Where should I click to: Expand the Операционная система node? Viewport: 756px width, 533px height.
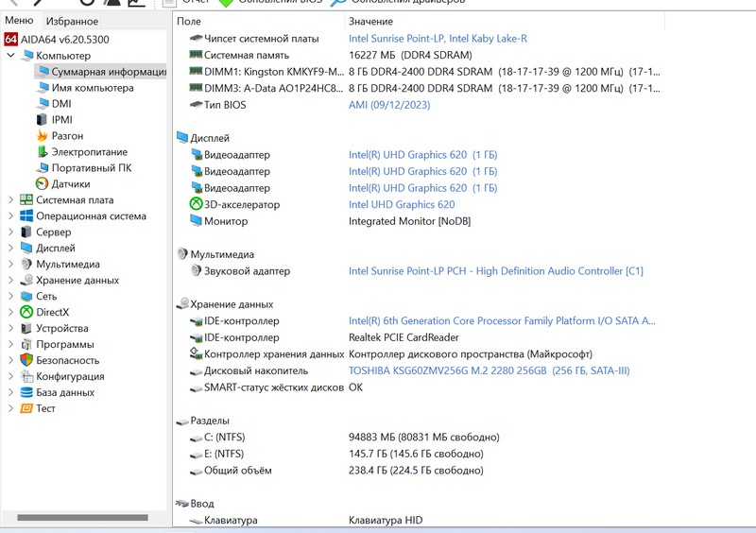point(10,216)
